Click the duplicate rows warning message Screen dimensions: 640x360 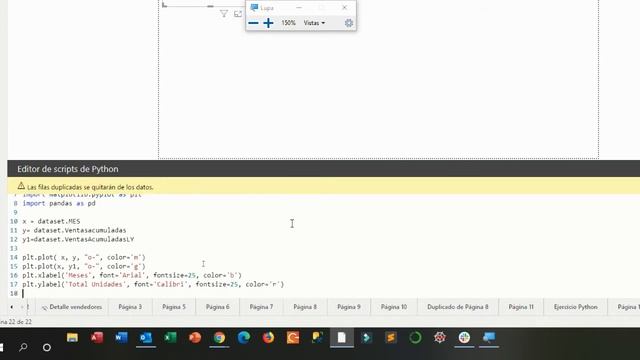[x=90, y=187]
